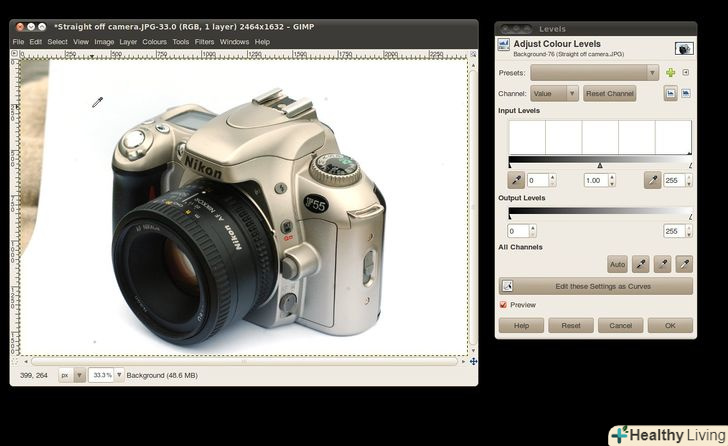Click the horizontal scrollbar under the canvas
This screenshot has width=728, height=446.
pyautogui.click(x=244, y=361)
